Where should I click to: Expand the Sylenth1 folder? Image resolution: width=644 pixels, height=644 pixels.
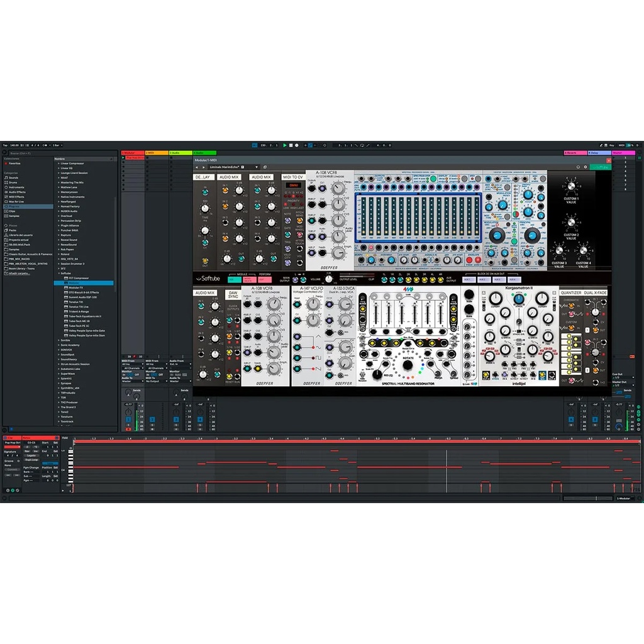point(58,379)
